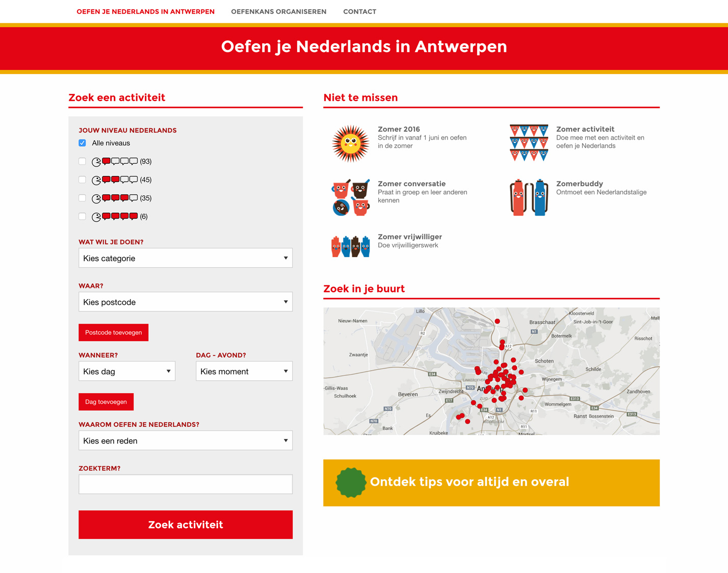
Task: Open the Kies dag dropdown
Action: 127,371
